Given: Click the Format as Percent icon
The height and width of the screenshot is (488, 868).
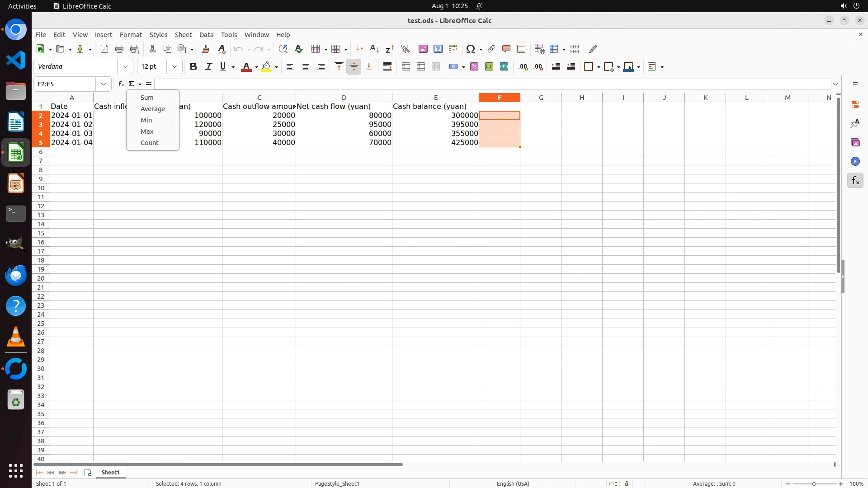Looking at the screenshot, I should (474, 67).
